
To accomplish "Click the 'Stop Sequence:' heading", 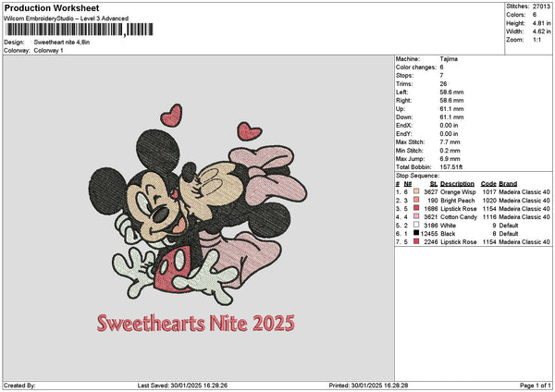I will tap(417, 176).
